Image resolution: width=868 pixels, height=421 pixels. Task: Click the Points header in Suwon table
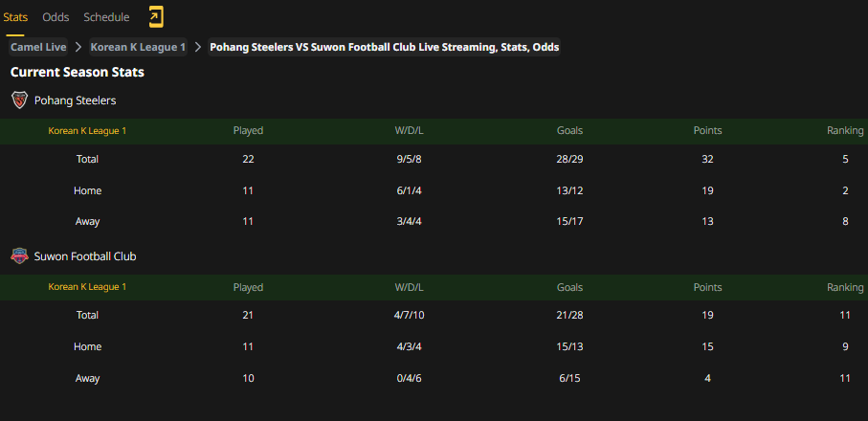click(707, 287)
